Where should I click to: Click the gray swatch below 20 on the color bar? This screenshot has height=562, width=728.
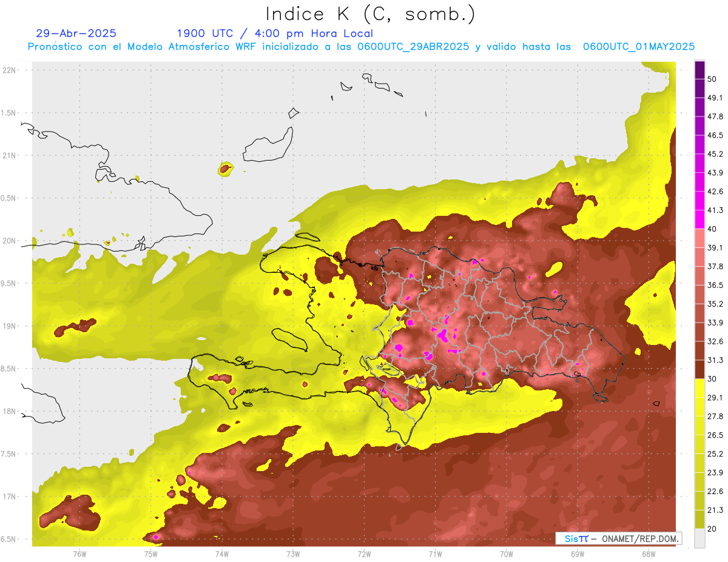point(699,538)
